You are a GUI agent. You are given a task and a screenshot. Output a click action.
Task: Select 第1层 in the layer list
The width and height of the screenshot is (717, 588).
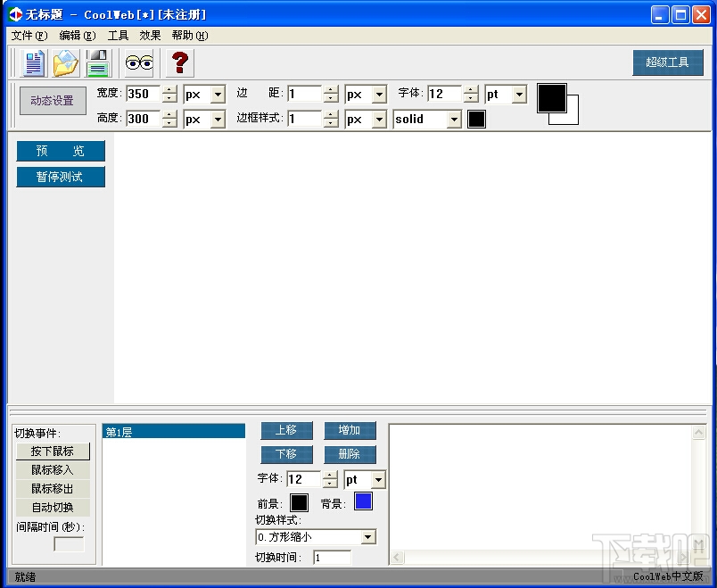(x=174, y=432)
